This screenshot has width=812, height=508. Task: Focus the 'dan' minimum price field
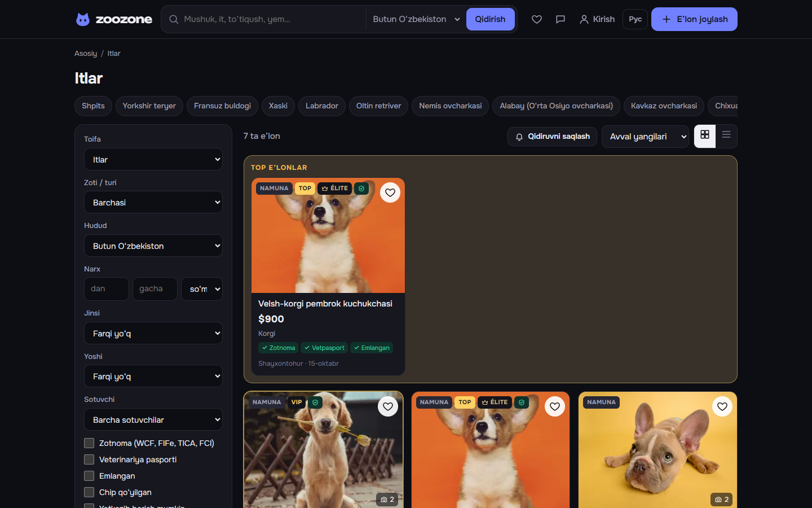[107, 289]
